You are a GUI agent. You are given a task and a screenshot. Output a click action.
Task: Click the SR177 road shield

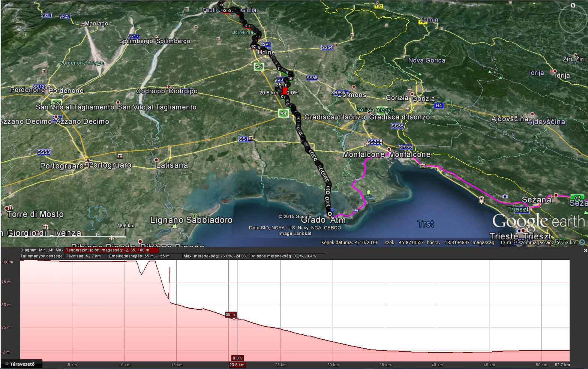pos(134,36)
